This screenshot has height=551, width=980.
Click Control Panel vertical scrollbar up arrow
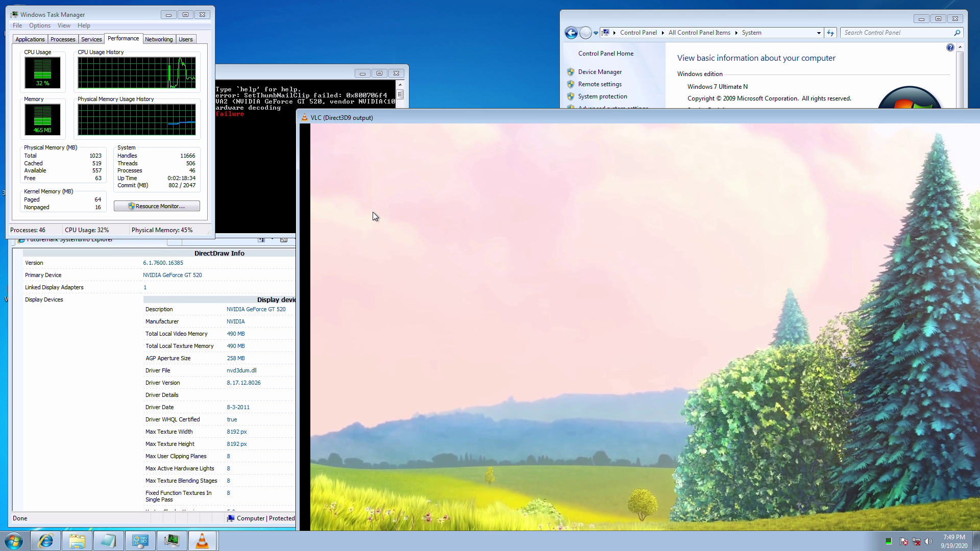960,47
